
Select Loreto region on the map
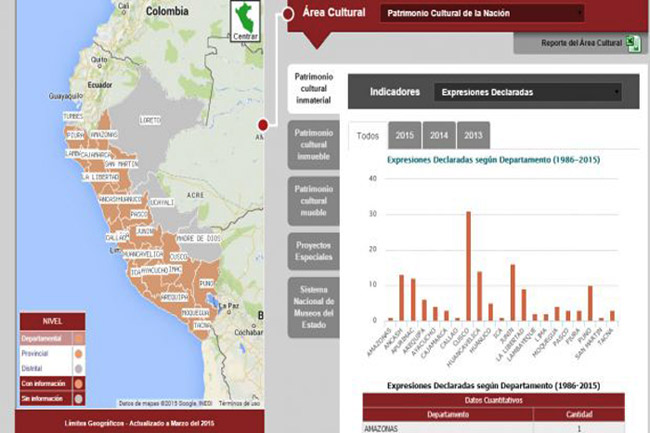coord(150,120)
